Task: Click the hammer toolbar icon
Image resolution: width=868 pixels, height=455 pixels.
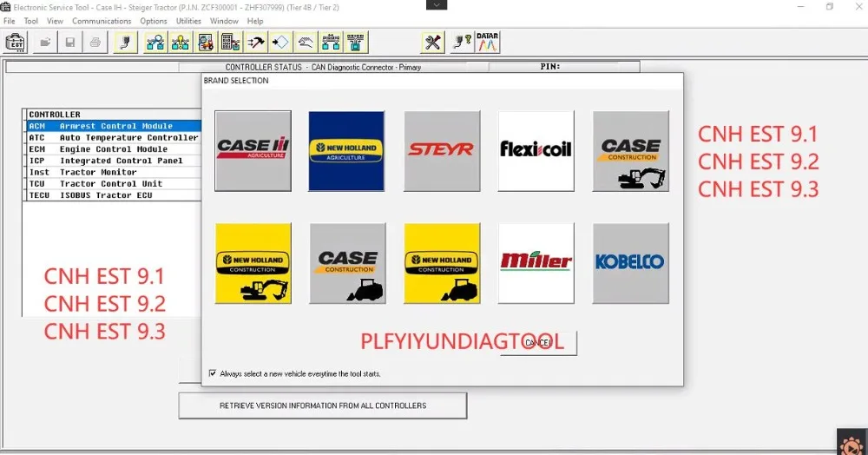Action: click(256, 43)
